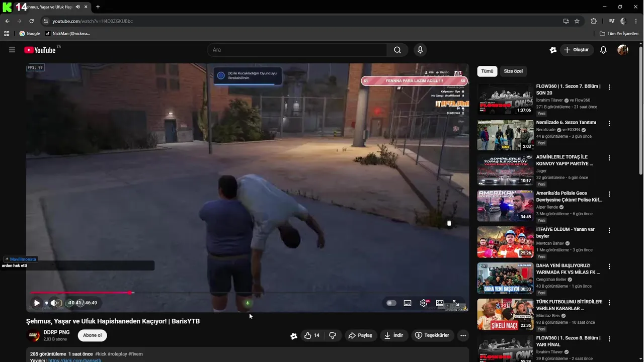Open Nemlizade 6. Sezon Tanıtımı thumbnail
644x362 pixels.
[505, 135]
